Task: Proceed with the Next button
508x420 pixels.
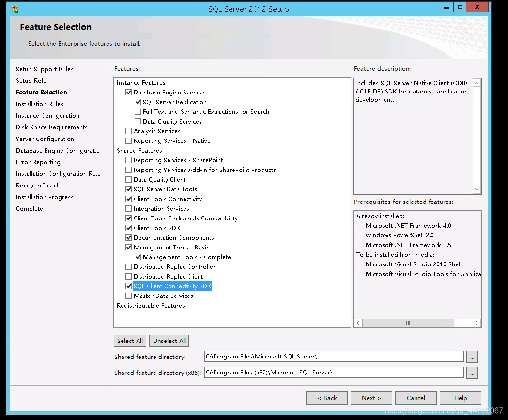Action: click(371, 398)
